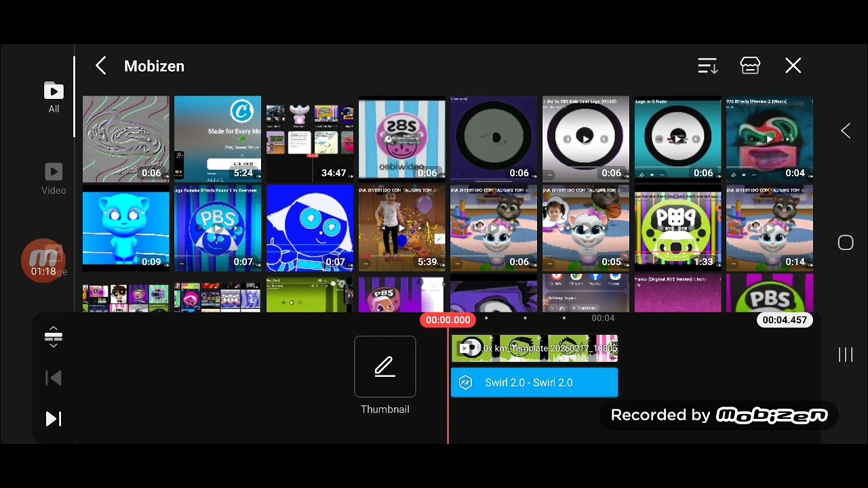Image resolution: width=868 pixels, height=488 pixels.
Task: Click the 00:04 timeline ruler mark
Action: 603,318
